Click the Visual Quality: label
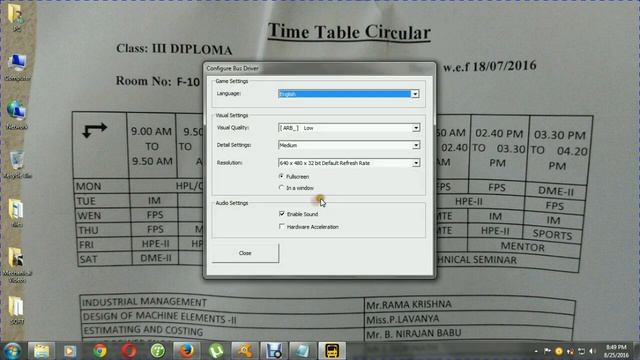 click(233, 128)
